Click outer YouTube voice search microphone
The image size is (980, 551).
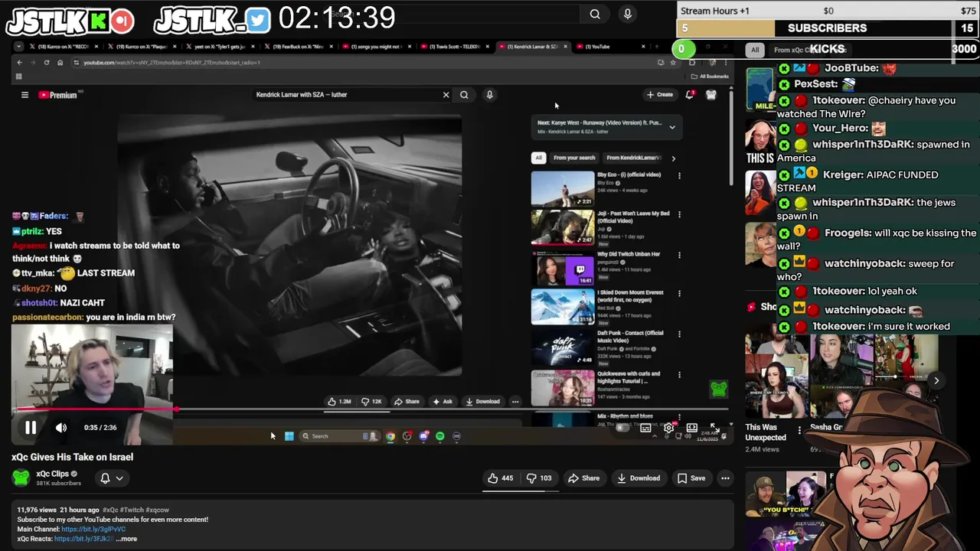[x=628, y=14]
